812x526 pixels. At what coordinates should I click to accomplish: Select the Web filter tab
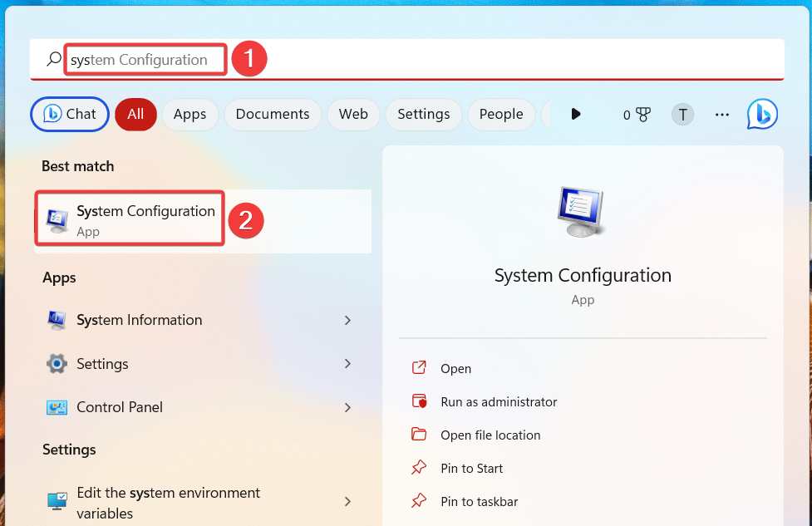tap(354, 114)
